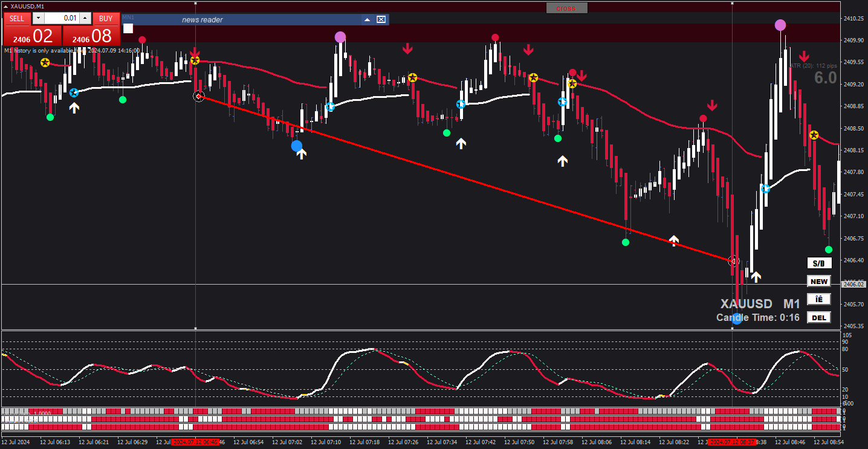This screenshot has width=868, height=449.
Task: Click the green dot above the S/D button
Action: pyautogui.click(x=829, y=250)
